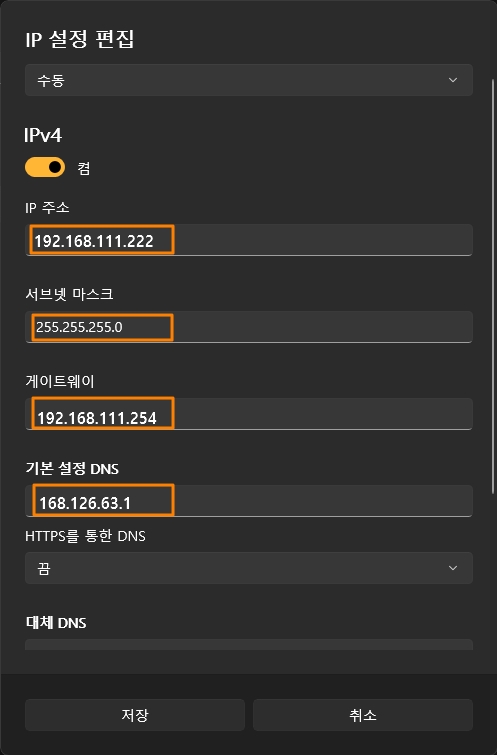Select the 서브넷 마스크 field showing 255.255.255.0

[248, 327]
